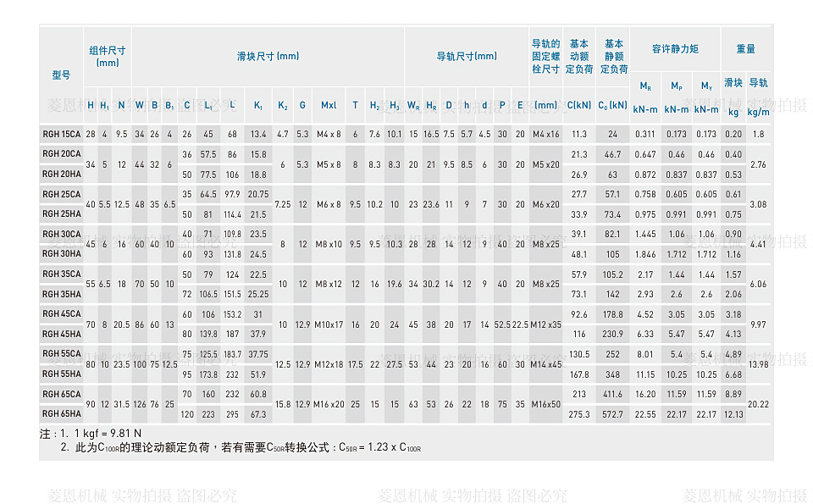Select the 基本动额定负荷 header cell
The height and width of the screenshot is (504, 813).
578,56
